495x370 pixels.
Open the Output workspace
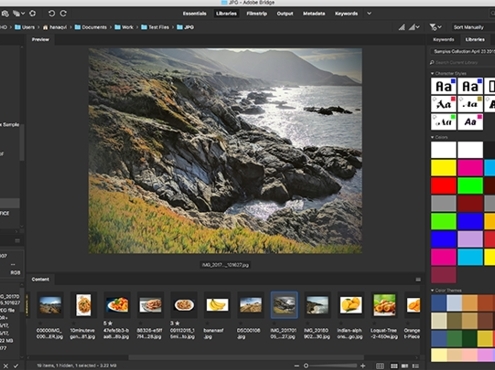(x=285, y=14)
